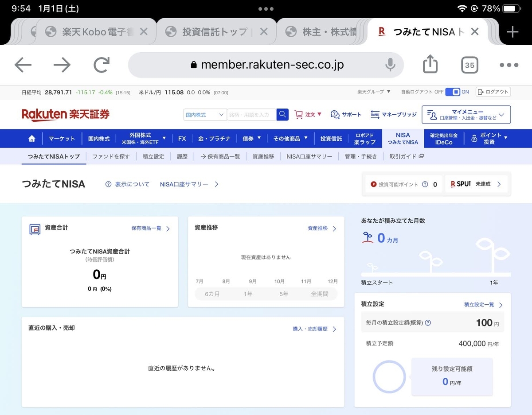Open NISA口座サマリー link beside the title

[189, 184]
